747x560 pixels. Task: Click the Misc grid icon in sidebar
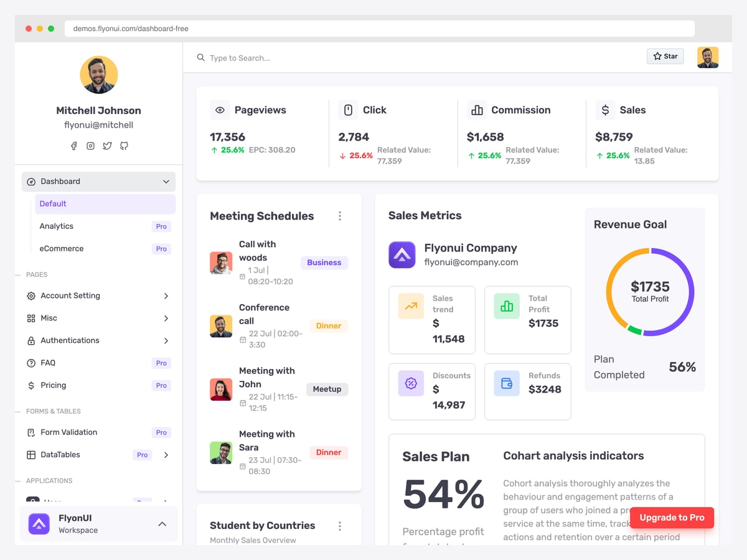(31, 319)
